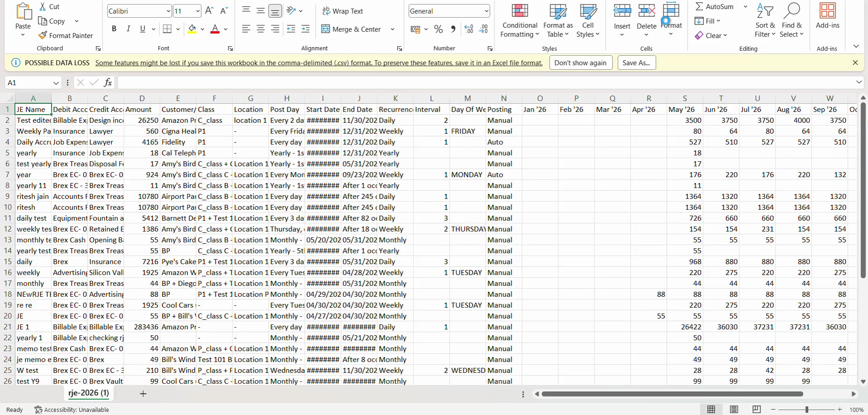Click the Delete cells icon
This screenshot has height=415, width=868.
[x=646, y=12]
